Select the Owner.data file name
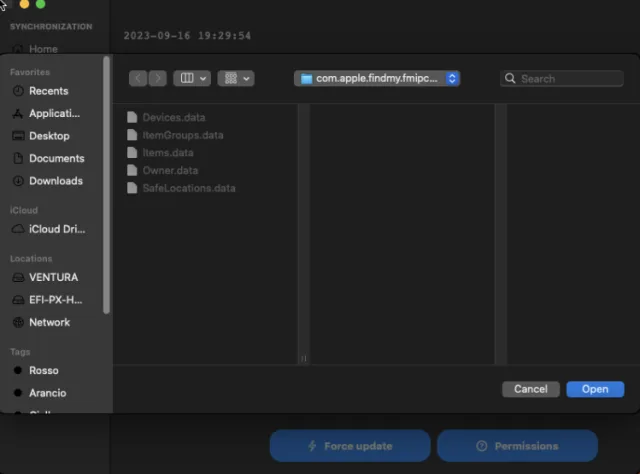Screen dimensions: 640x474 [170, 170]
